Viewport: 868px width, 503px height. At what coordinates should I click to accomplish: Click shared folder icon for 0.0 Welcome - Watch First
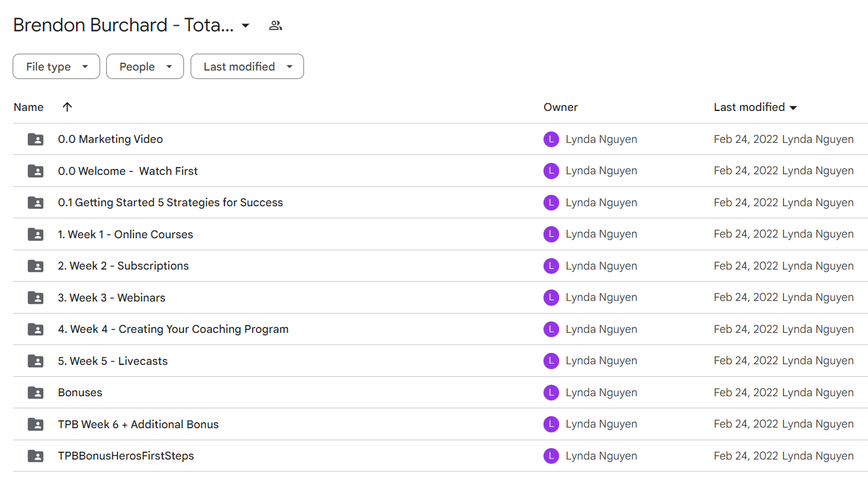coord(36,171)
